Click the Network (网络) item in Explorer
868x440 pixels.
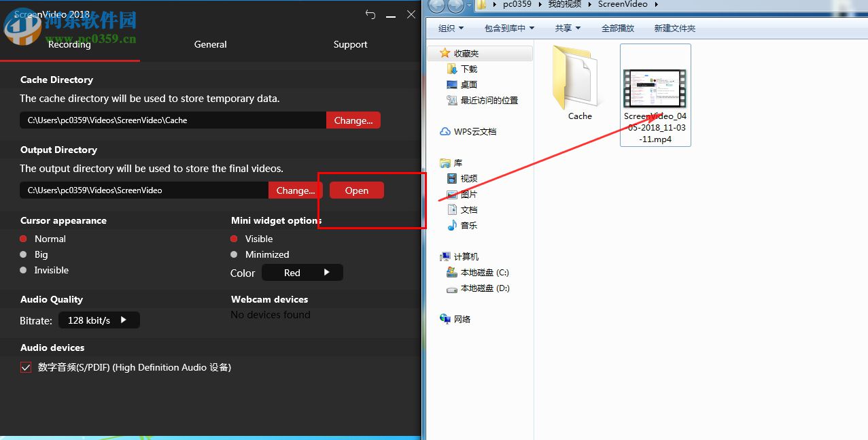[x=455, y=319]
